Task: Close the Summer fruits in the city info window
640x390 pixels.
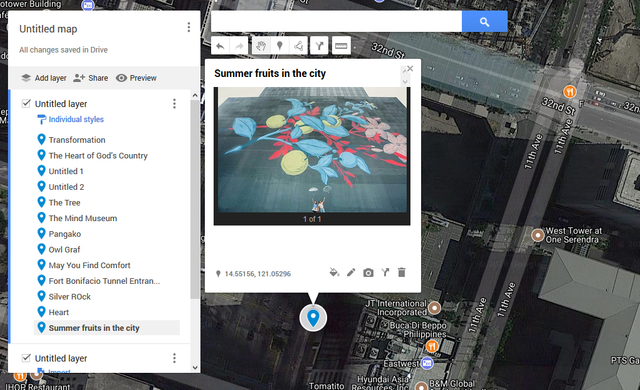Action: pyautogui.click(x=410, y=69)
